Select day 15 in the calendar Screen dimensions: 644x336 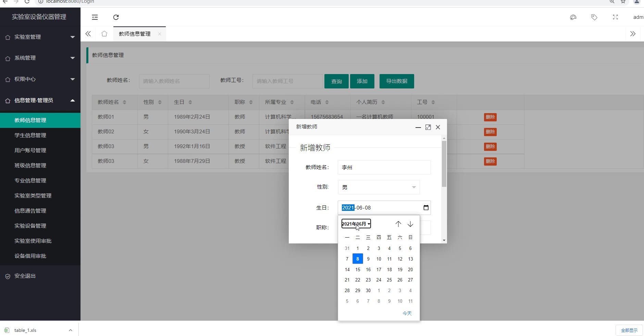(x=358, y=269)
